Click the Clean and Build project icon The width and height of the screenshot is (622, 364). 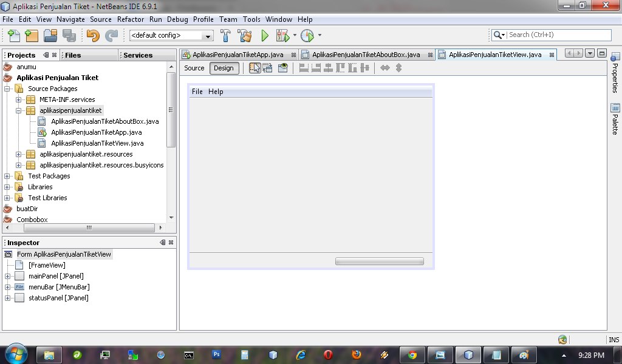pyautogui.click(x=245, y=35)
